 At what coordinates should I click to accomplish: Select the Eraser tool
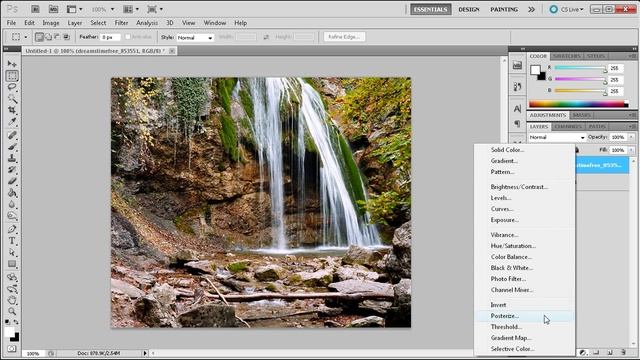pos(12,181)
